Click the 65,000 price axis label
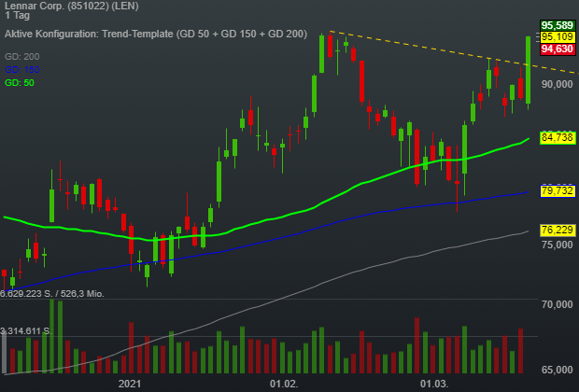 (558, 370)
